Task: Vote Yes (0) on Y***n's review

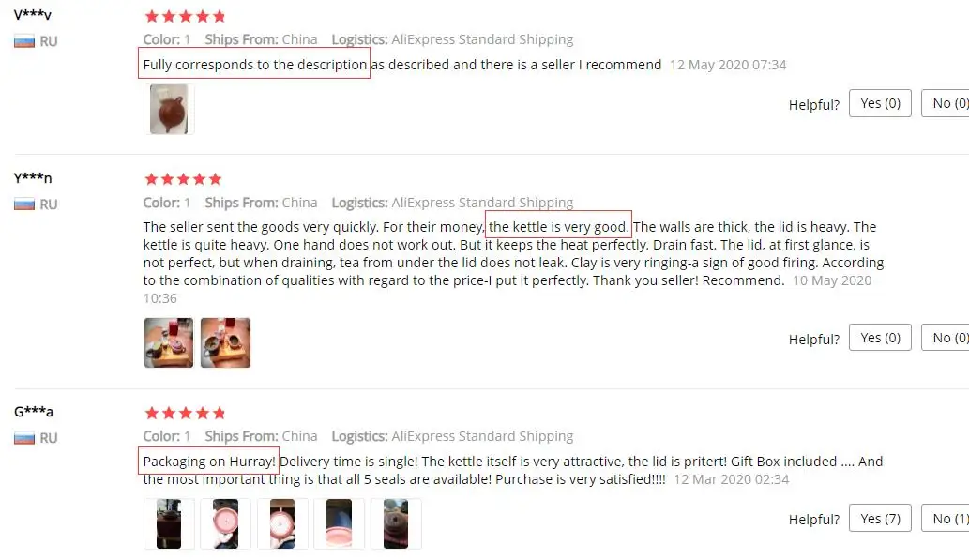Action: click(x=880, y=338)
